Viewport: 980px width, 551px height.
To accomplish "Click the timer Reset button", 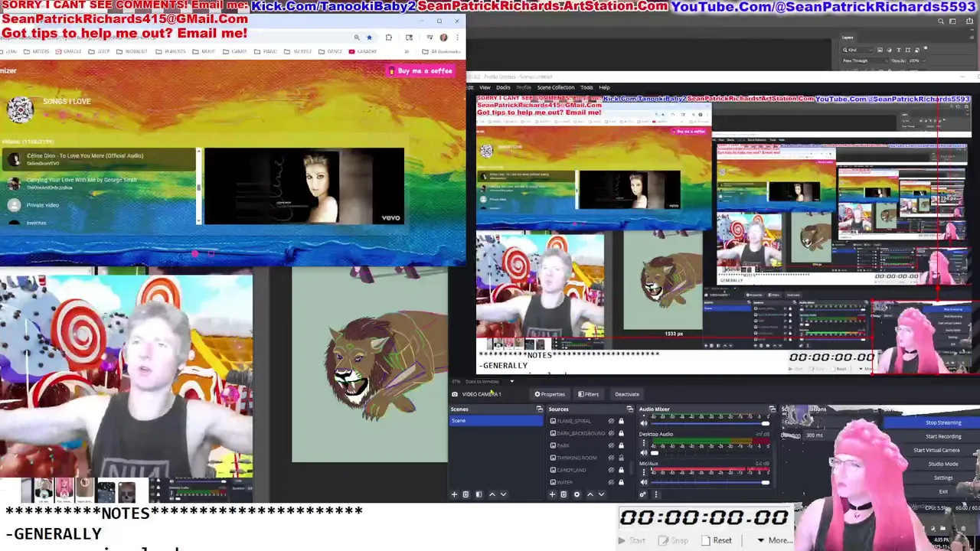I will click(x=717, y=540).
